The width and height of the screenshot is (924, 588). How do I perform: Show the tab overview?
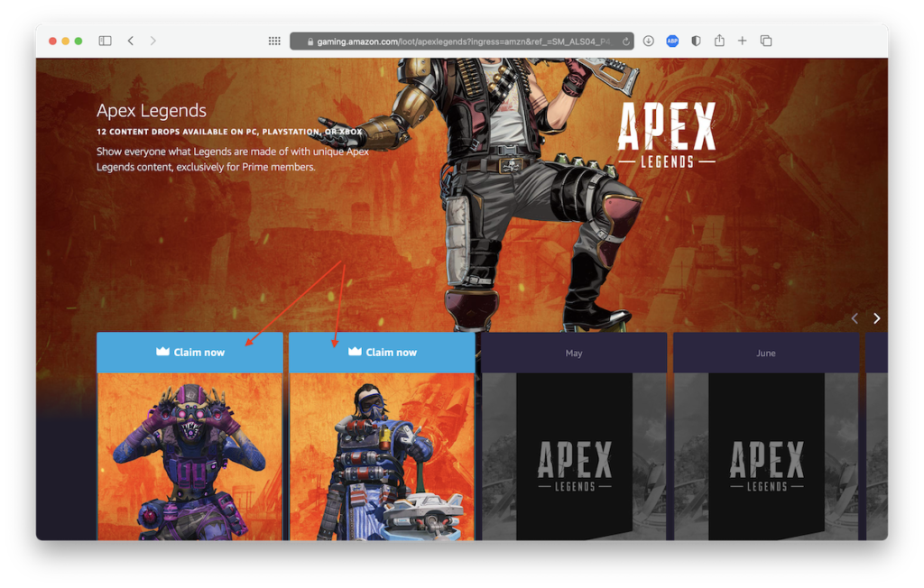coord(766,41)
